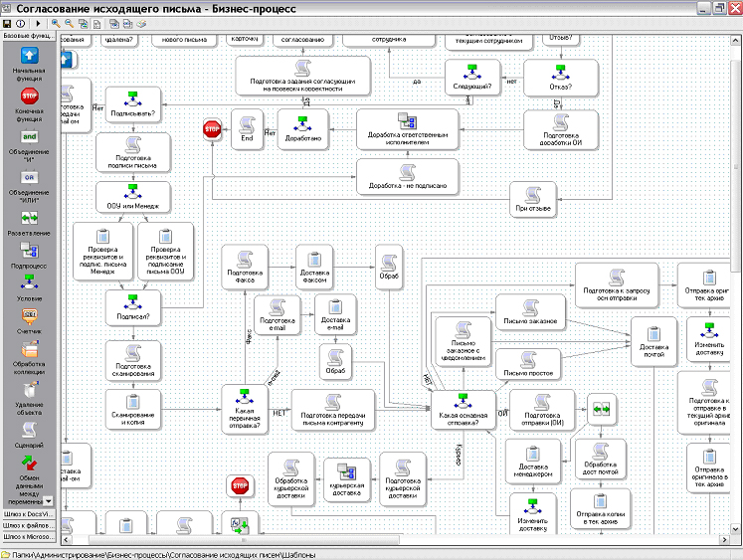
Task: Zoom out with the magnifier minus icon
Action: tap(69, 21)
